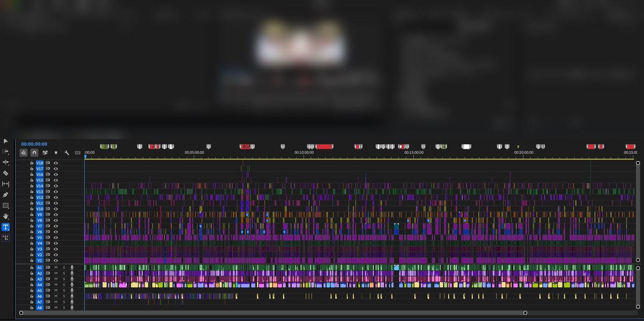Screen dimensions: 644x321
Task: Click the Add Marker shield icon
Action: click(x=56, y=153)
